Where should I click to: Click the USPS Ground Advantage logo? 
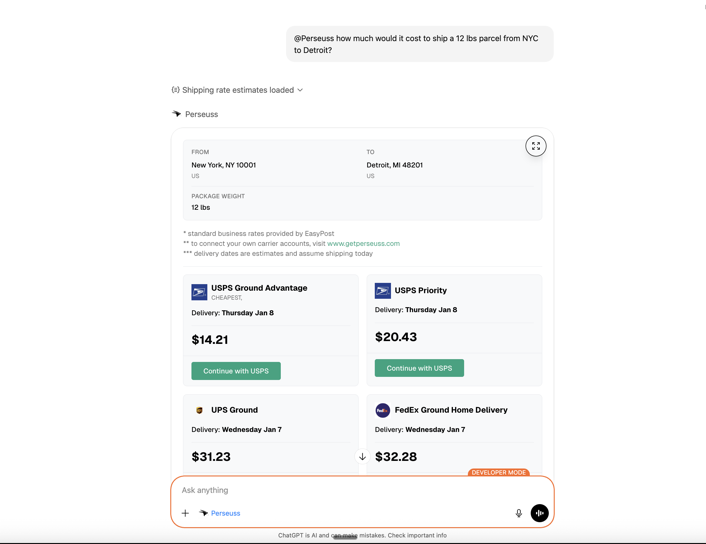click(x=199, y=292)
